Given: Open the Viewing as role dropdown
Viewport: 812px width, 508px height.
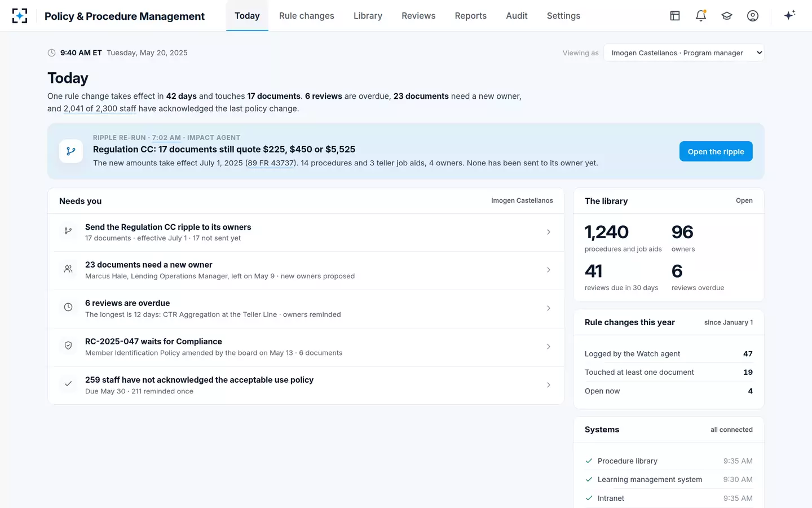Looking at the screenshot, I should coord(684,53).
